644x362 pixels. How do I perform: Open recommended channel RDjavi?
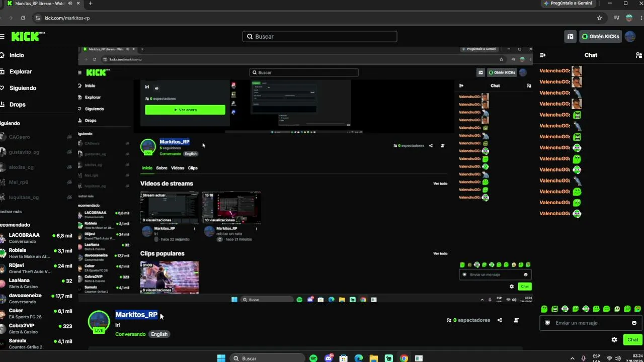click(36, 268)
